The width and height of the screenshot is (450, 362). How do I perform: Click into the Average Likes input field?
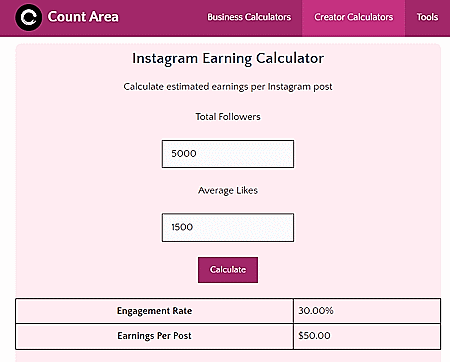[228, 227]
